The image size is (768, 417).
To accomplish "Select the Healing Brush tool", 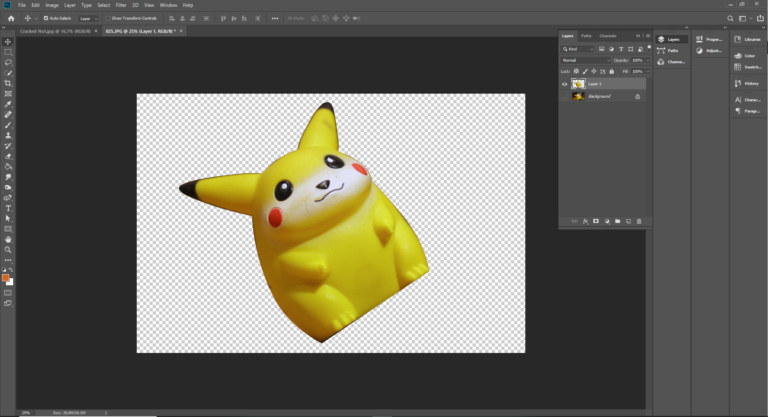I will (x=8, y=115).
